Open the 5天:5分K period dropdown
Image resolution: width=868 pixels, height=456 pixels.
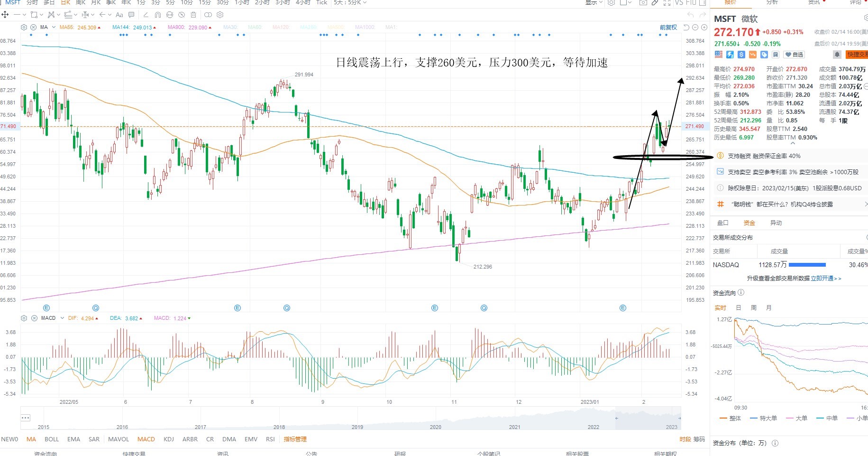tap(350, 2)
